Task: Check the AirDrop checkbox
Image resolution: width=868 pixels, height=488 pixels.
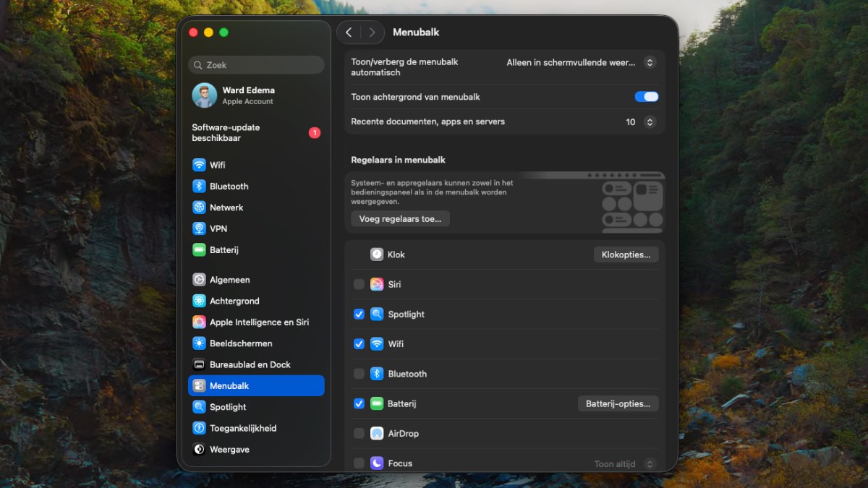Action: pos(359,434)
